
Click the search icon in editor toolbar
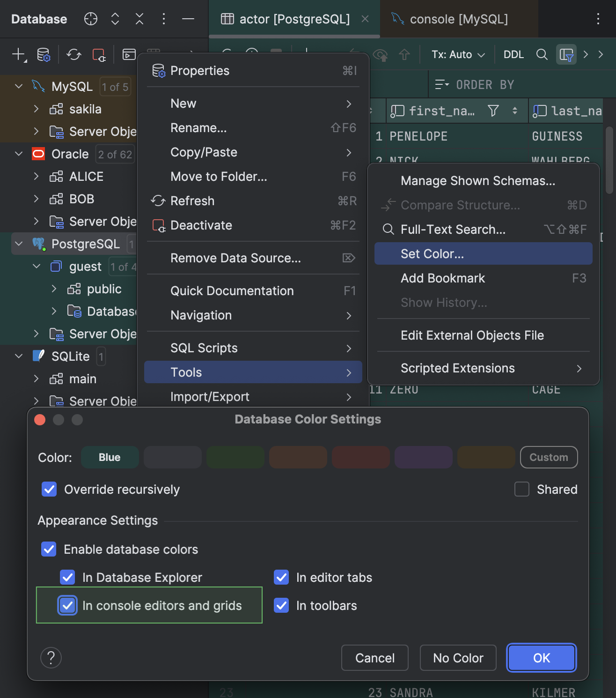[x=542, y=55]
